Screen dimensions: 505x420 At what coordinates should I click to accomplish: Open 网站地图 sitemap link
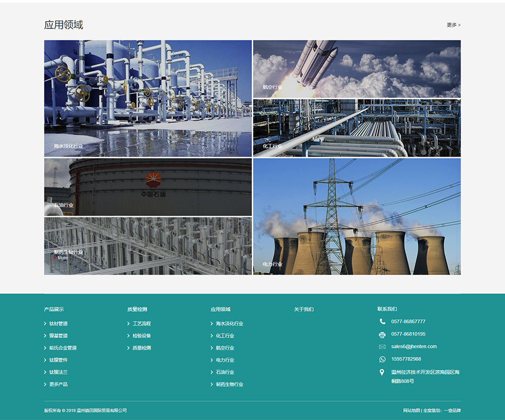[x=412, y=410]
